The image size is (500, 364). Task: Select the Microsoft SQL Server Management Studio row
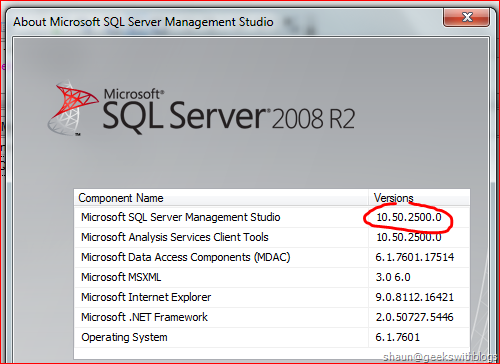point(272,217)
